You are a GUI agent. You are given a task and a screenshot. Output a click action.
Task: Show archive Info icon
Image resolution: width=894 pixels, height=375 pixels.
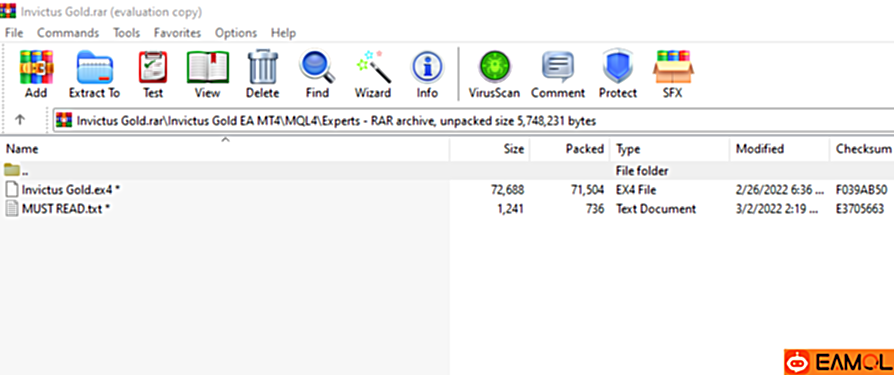pyautogui.click(x=427, y=67)
